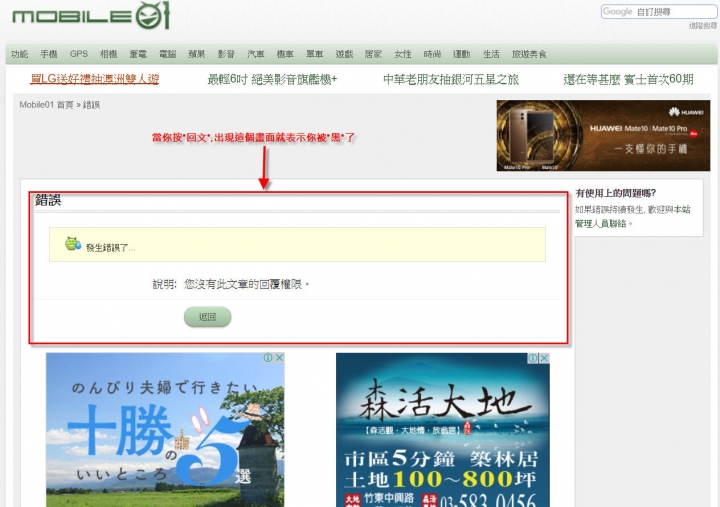Select 影音 in the navigation bar
Image resolution: width=720 pixels, height=507 pixels.
226,54
